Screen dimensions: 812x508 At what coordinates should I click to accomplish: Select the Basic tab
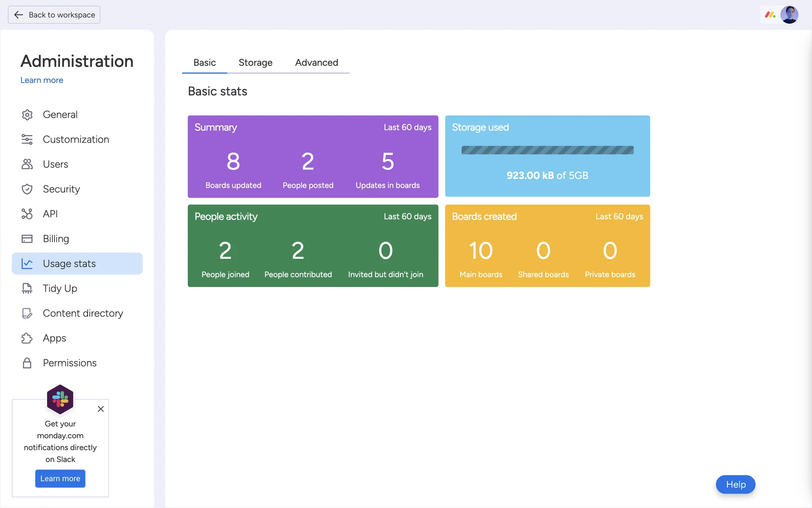point(205,63)
